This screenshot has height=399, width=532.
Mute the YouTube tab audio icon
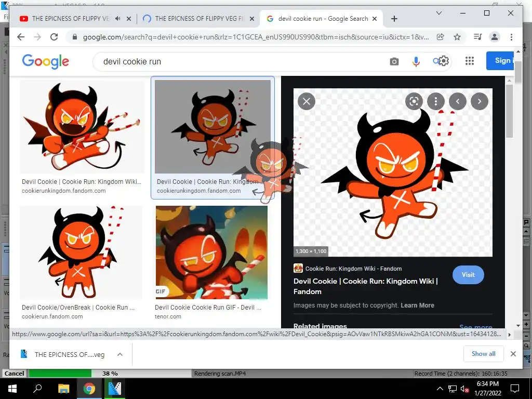coord(117,19)
